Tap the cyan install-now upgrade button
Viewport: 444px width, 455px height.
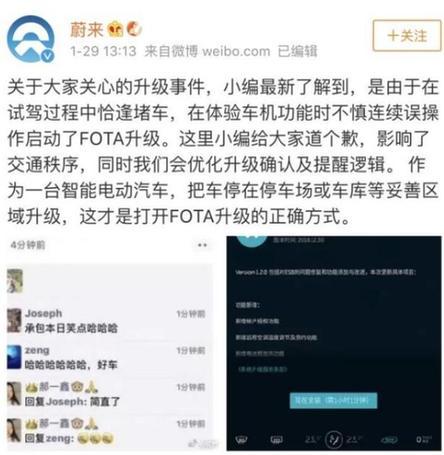tap(333, 400)
